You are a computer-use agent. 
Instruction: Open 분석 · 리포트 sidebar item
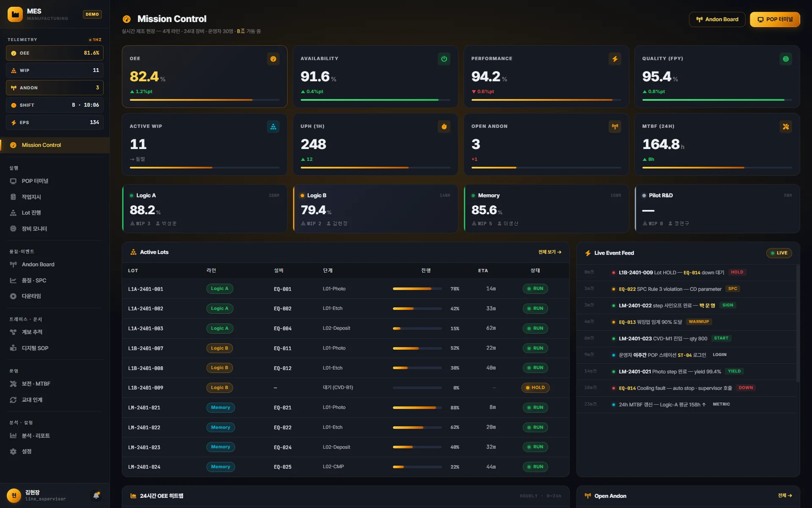coord(55,436)
